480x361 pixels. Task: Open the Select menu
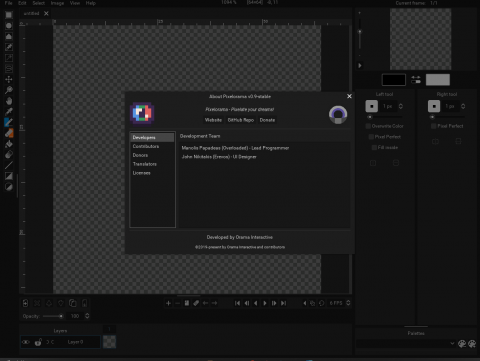[x=39, y=3]
